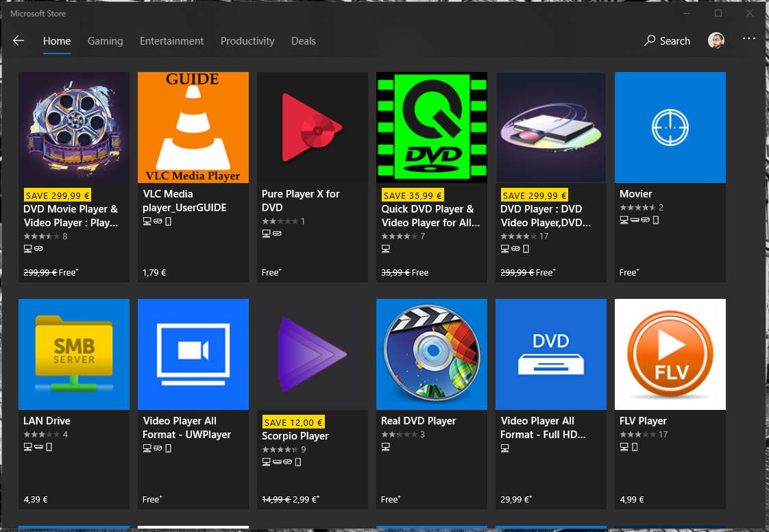Select the LAN Drive SMB server icon
Screen dimensions: 769x532
74,354
